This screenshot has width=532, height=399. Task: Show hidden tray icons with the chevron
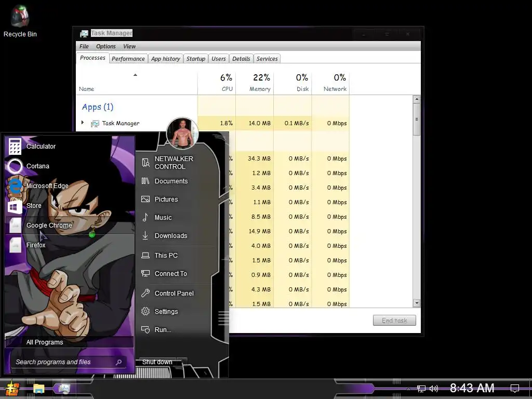click(x=408, y=389)
